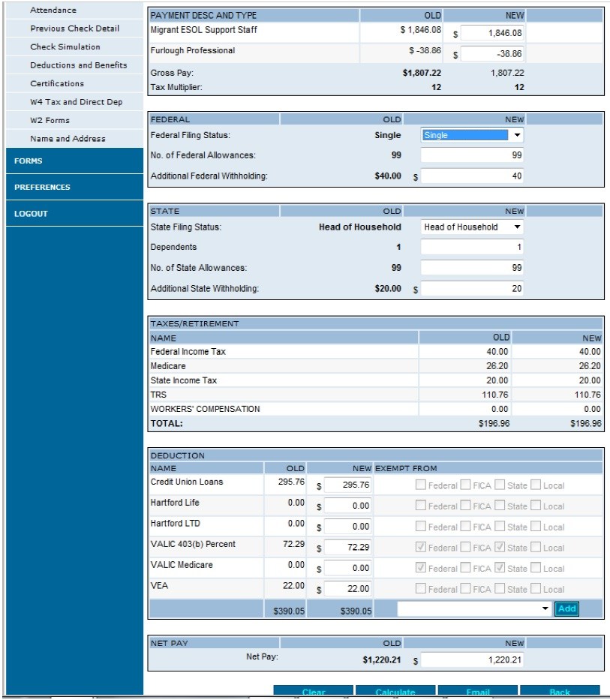610x700 pixels.
Task: Click the Clear button
Action: (313, 692)
